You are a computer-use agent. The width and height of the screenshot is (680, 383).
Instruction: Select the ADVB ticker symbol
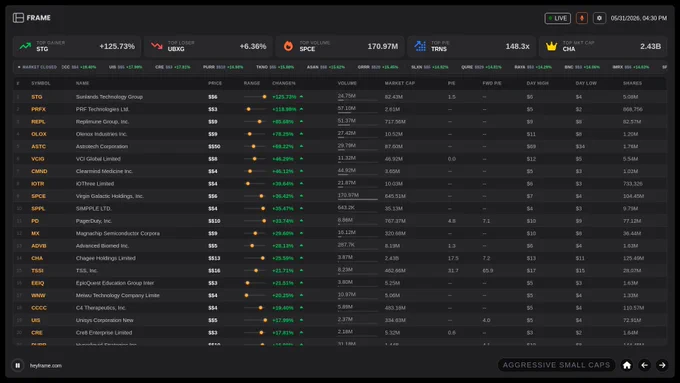click(x=39, y=246)
